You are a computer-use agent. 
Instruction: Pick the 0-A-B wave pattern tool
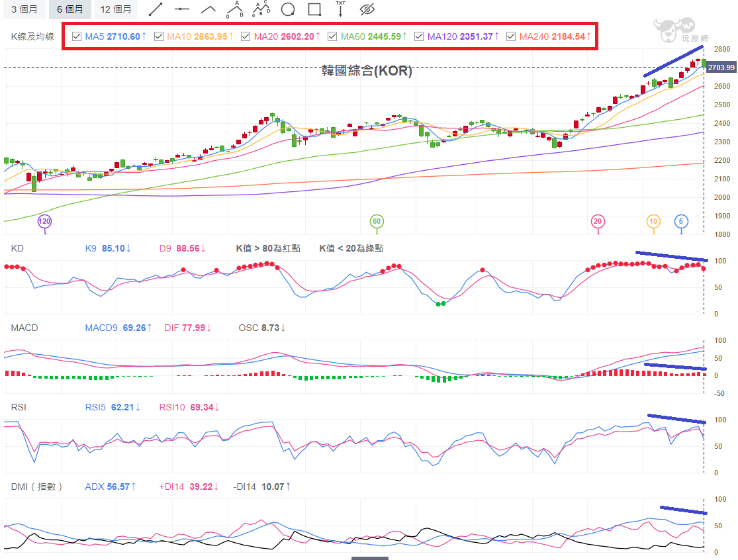[235, 9]
